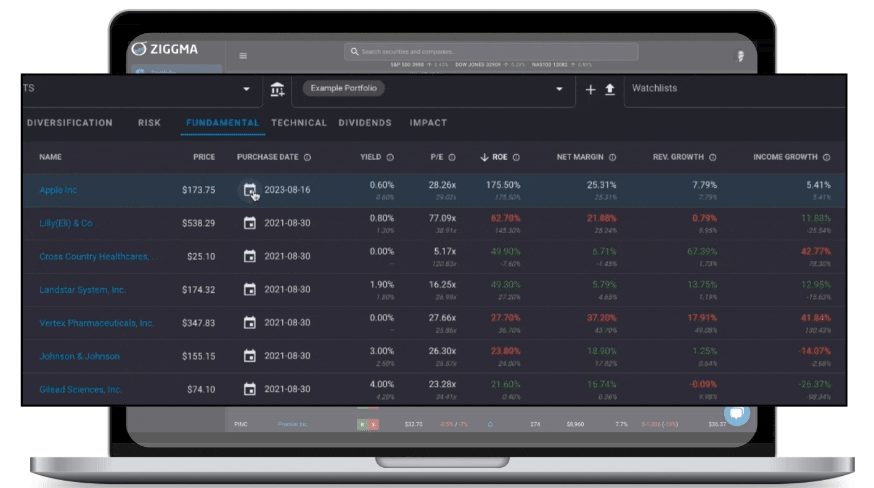Click the Income Growth info icon
This screenshot has width=874, height=488.
click(827, 158)
